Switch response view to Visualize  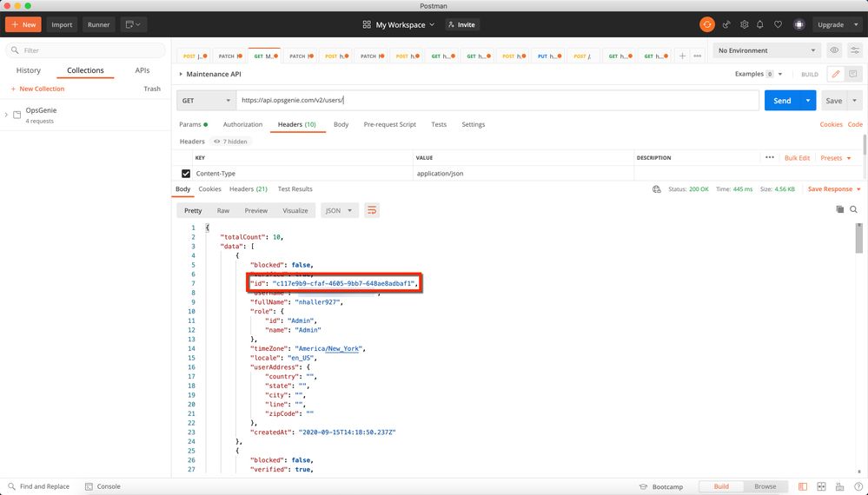click(x=295, y=210)
